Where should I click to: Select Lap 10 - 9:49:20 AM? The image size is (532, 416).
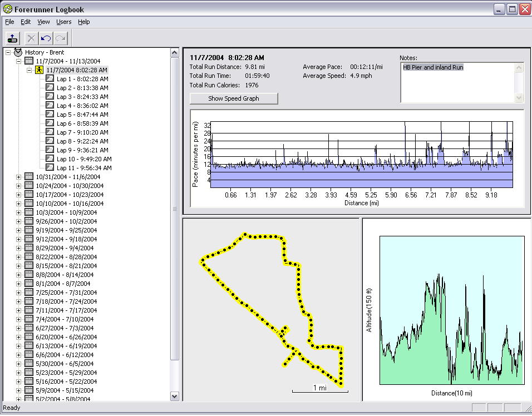[84, 159]
